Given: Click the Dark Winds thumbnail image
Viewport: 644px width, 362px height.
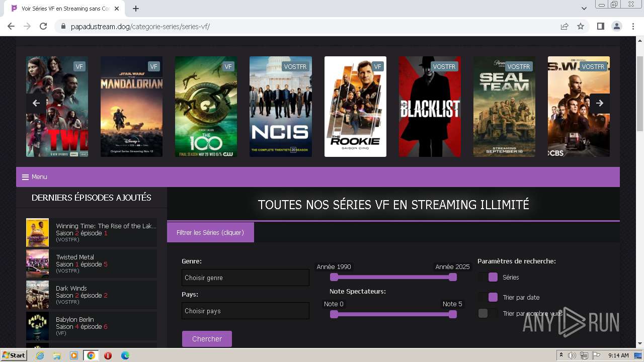Looking at the screenshot, I should pos(37,295).
